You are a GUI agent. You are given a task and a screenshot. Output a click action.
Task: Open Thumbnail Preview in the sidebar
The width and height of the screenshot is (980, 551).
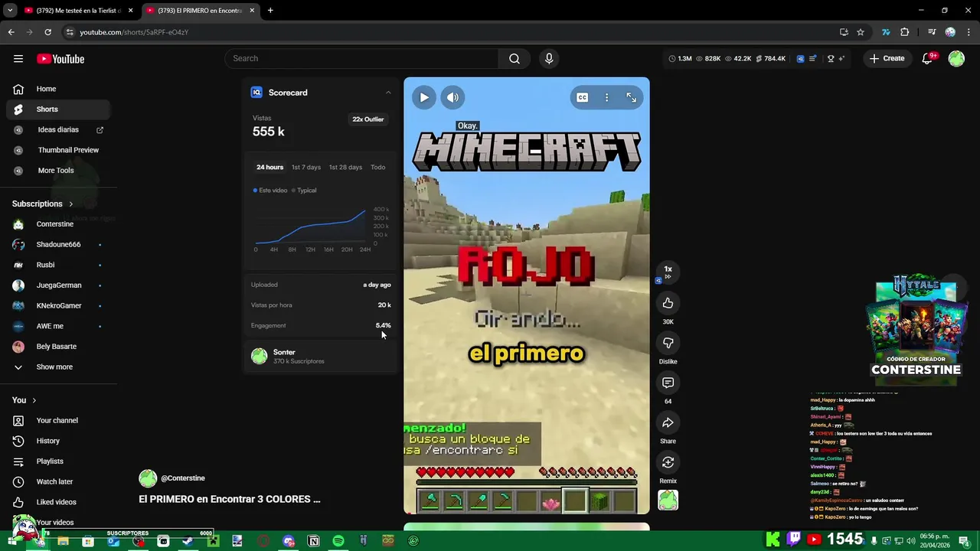tap(58, 150)
